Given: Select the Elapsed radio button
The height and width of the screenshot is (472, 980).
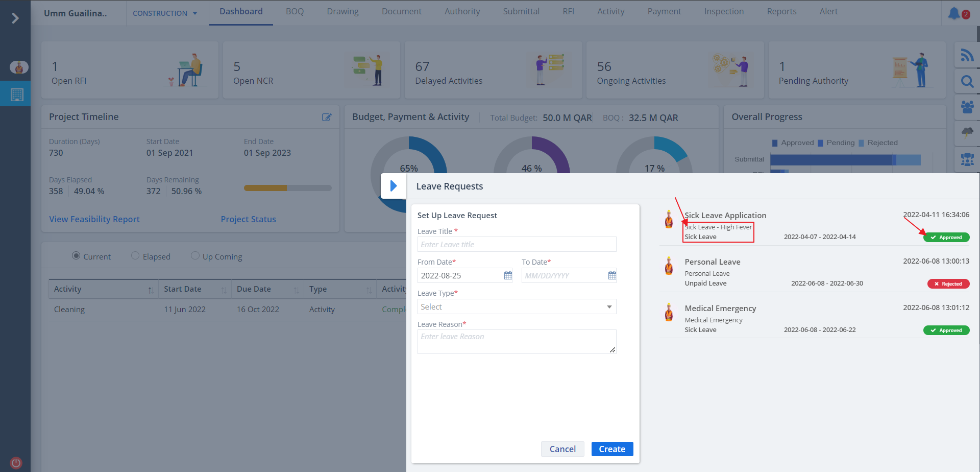Looking at the screenshot, I should pos(135,256).
